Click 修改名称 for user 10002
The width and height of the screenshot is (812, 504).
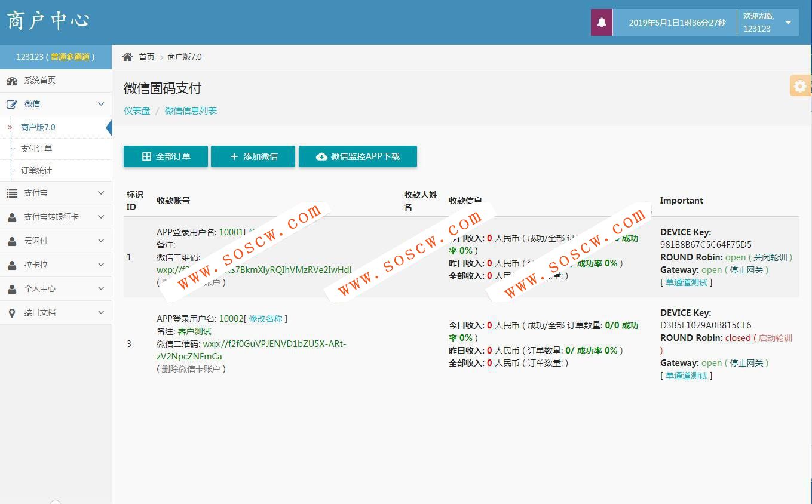[265, 319]
